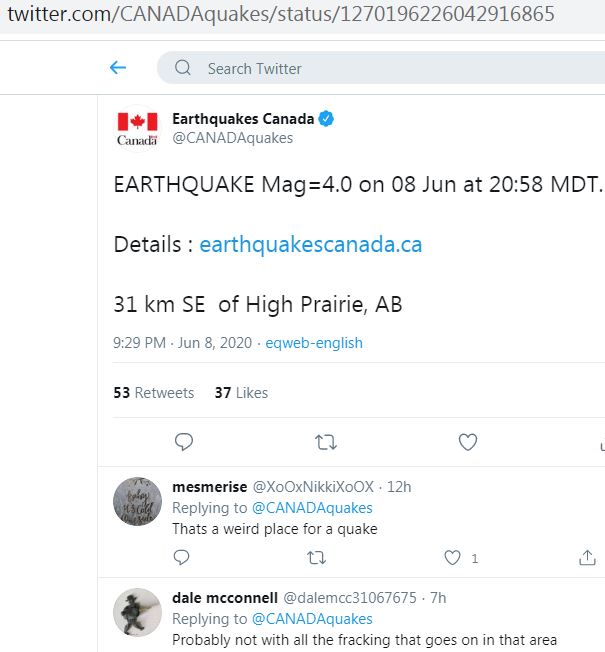This screenshot has width=605, height=652.
Task: Click the eqweb-english source link
Action: (x=314, y=343)
